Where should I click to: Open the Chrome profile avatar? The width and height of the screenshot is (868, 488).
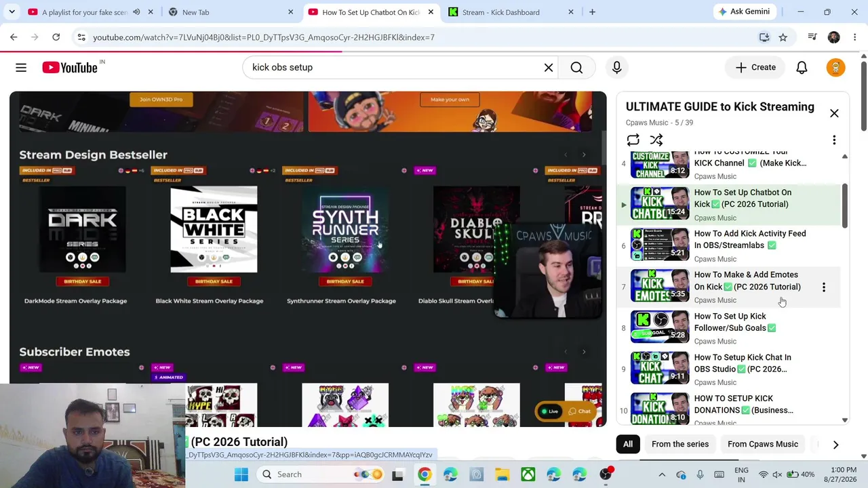point(833,37)
